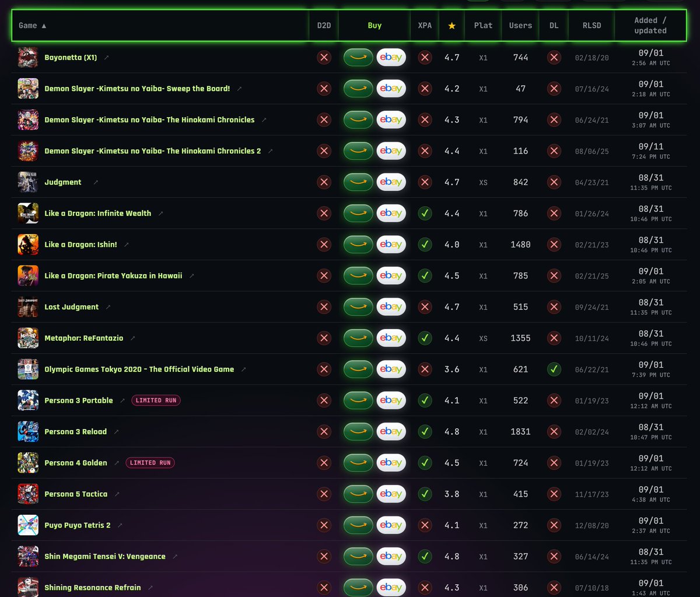Sort by Buy column header
Screen dimensions: 700x597
pos(374,26)
